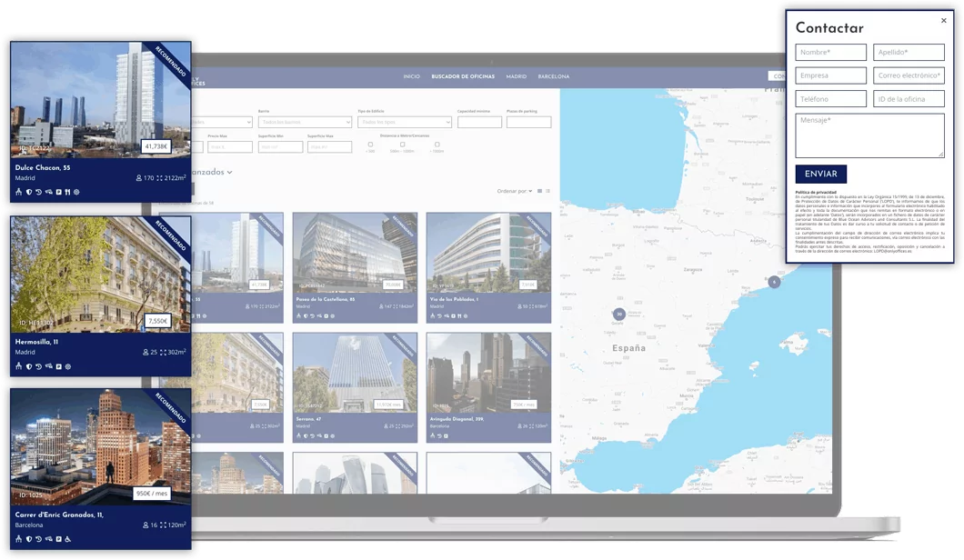964x560 pixels.
Task: Open the Barrio dropdown
Action: (x=305, y=122)
